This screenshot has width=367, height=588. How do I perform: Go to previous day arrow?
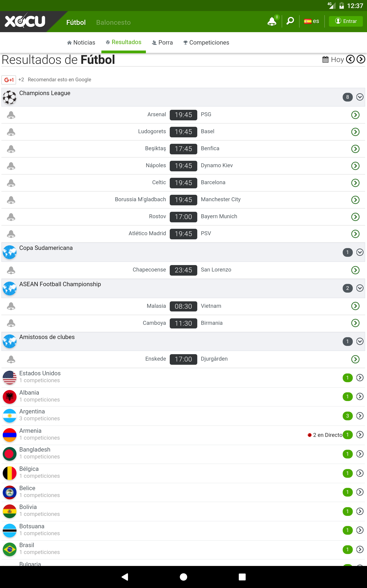pyautogui.click(x=350, y=59)
